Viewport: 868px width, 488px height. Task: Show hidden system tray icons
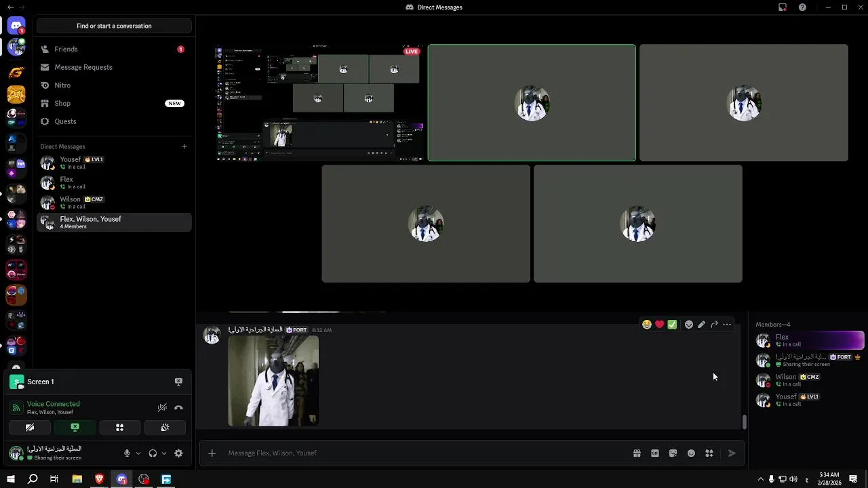coord(760,479)
